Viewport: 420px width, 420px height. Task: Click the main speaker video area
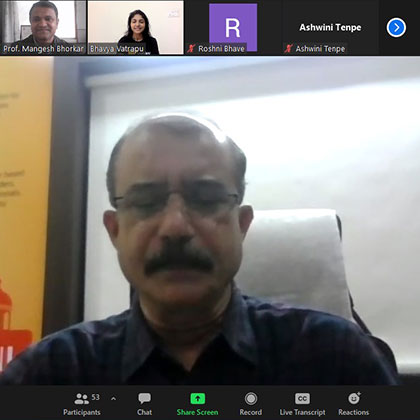point(210,220)
